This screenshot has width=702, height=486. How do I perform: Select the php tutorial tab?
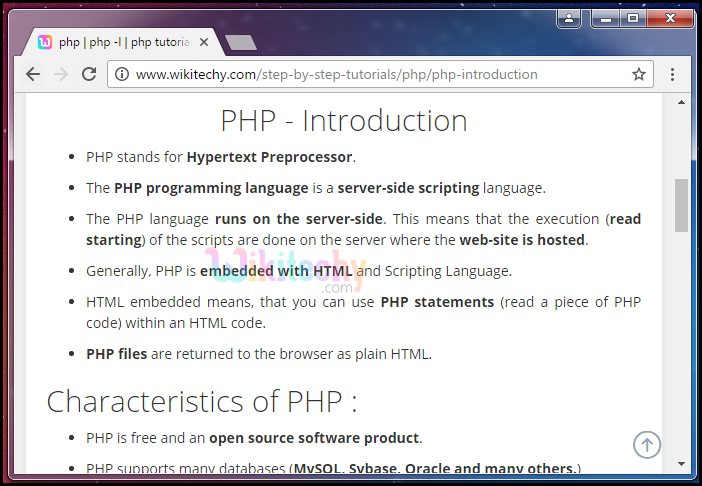[120, 42]
